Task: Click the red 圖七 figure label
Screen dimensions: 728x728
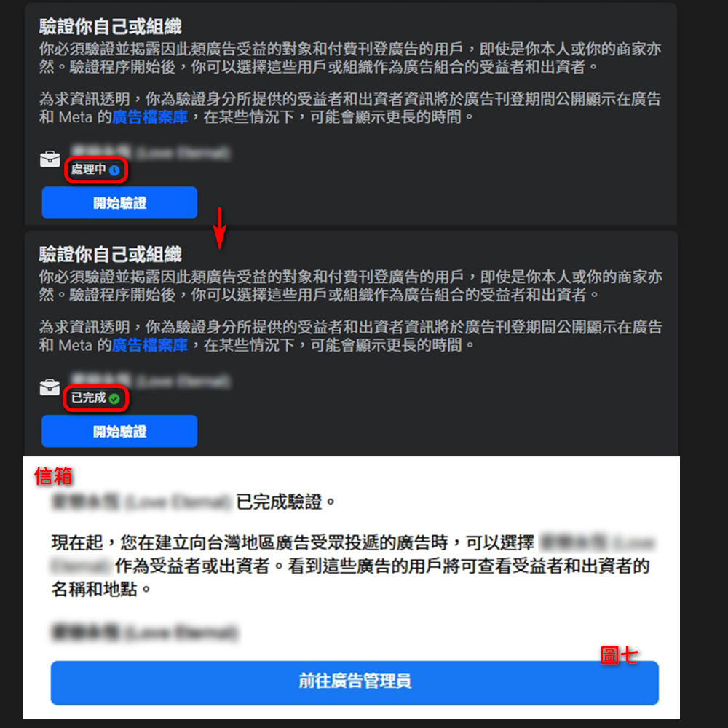Action: (619, 655)
